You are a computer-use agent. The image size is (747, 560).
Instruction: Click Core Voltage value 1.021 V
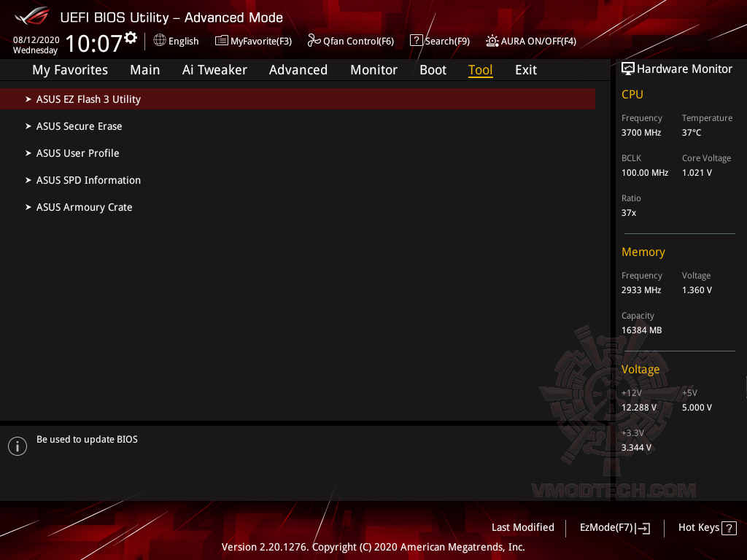click(x=697, y=172)
